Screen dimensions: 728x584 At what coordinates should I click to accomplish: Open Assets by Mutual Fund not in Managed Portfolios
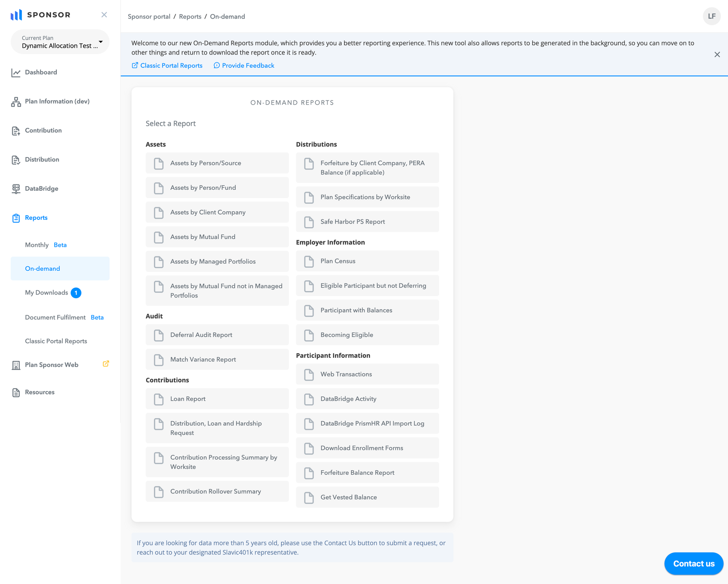pos(217,290)
